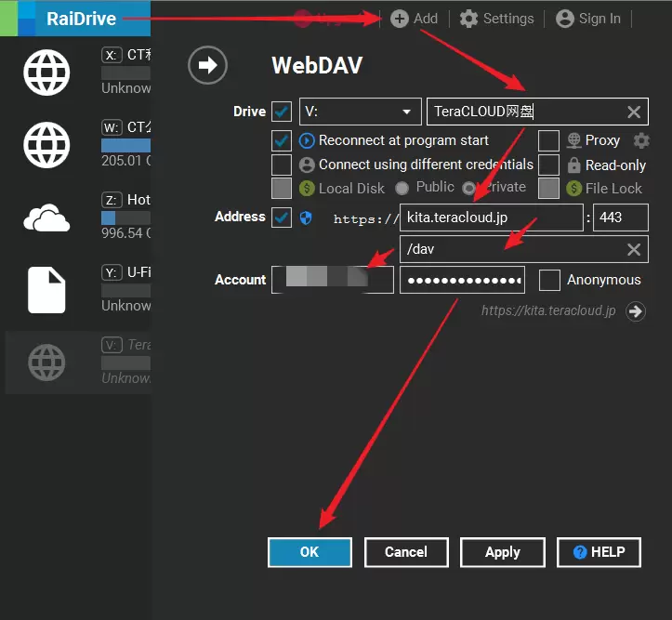Click the 996.54 capacity text
Image resolution: width=672 pixels, height=620 pixels.
point(126,233)
